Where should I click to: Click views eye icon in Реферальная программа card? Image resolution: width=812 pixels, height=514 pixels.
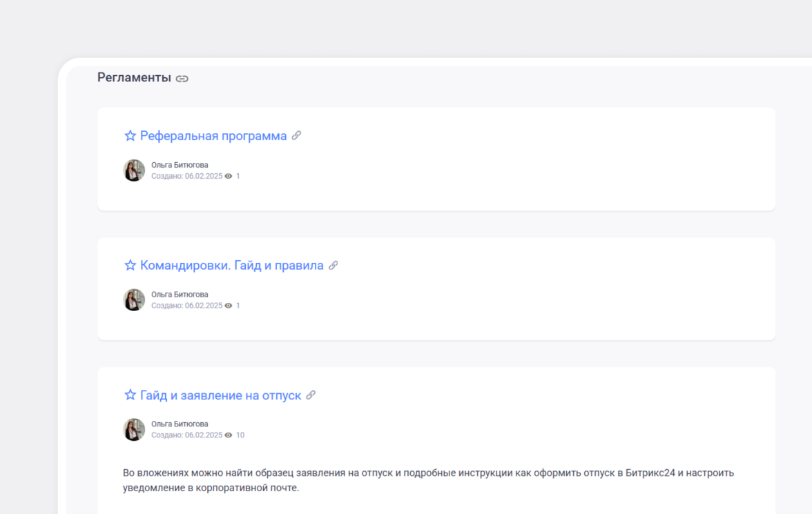click(229, 177)
